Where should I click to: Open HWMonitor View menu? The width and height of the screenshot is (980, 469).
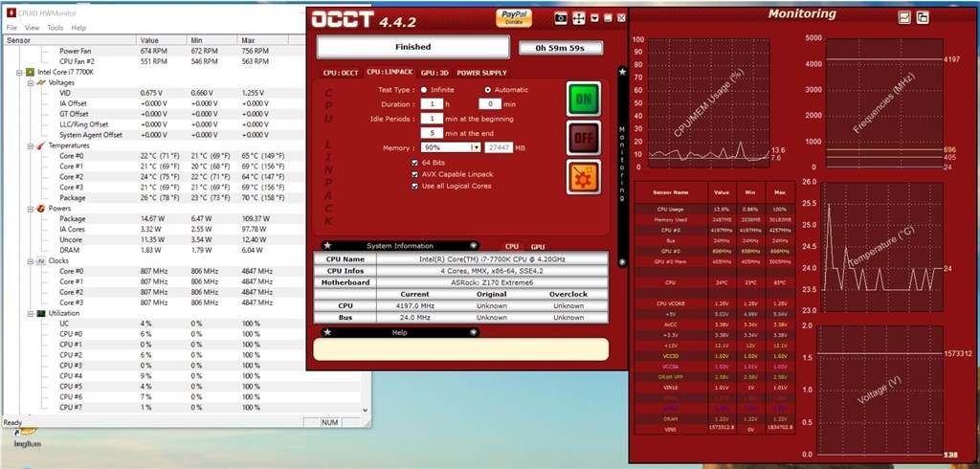coord(32,28)
